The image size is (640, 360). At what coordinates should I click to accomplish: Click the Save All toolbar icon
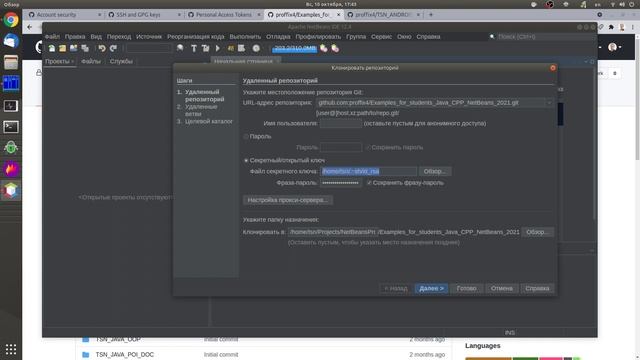pos(85,49)
